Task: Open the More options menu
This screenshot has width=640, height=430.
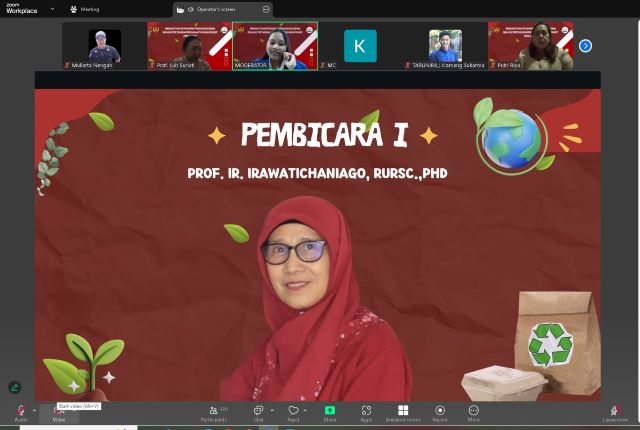Action: coord(473,412)
